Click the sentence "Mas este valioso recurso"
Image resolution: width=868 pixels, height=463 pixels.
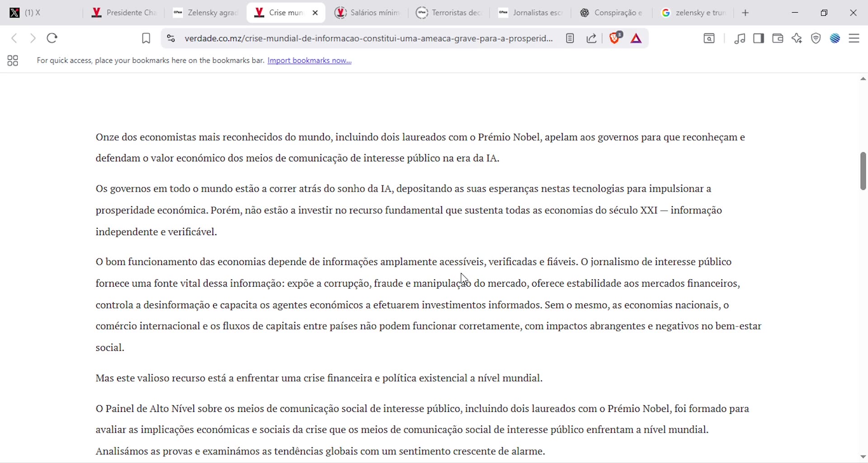(x=319, y=378)
